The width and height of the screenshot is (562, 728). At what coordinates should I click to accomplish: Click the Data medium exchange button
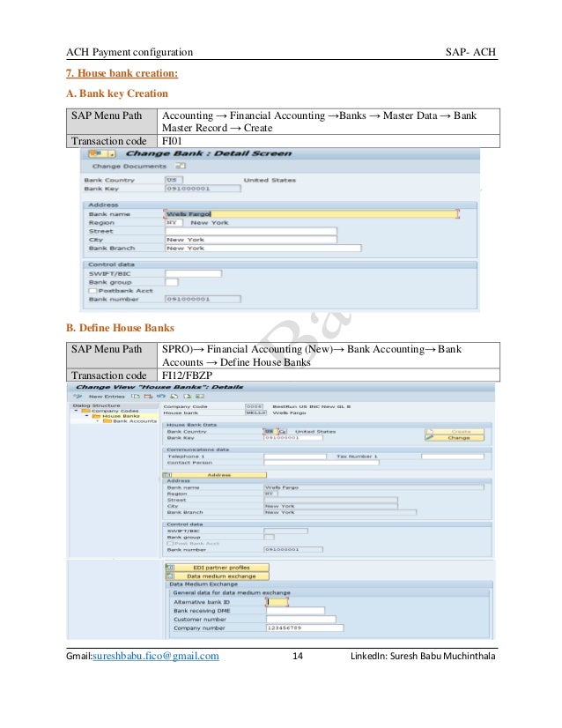(x=218, y=576)
